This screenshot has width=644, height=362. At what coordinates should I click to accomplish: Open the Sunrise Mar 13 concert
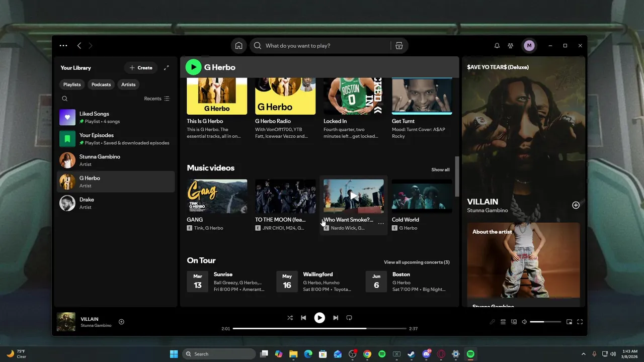(x=227, y=282)
